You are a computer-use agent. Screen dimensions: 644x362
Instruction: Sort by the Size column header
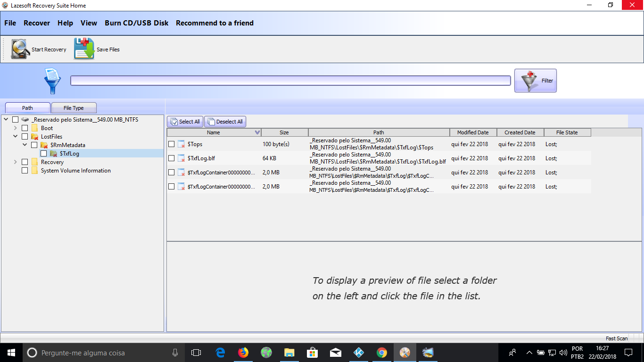click(284, 132)
